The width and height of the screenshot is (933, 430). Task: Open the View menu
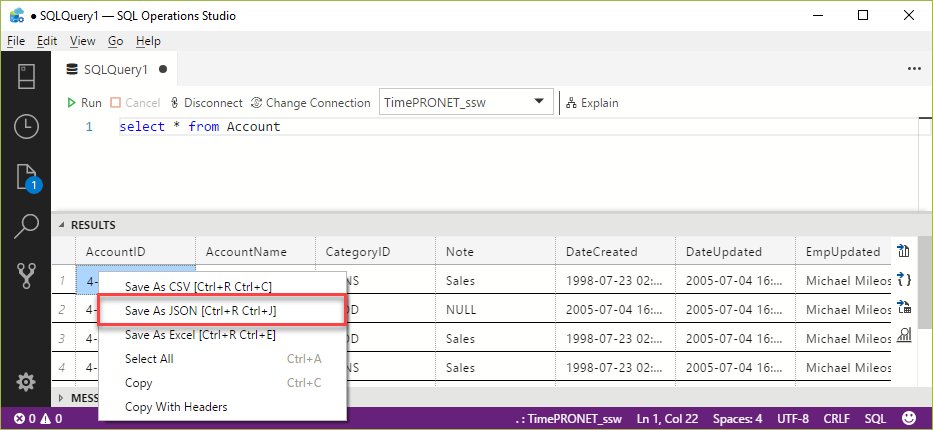tap(82, 41)
